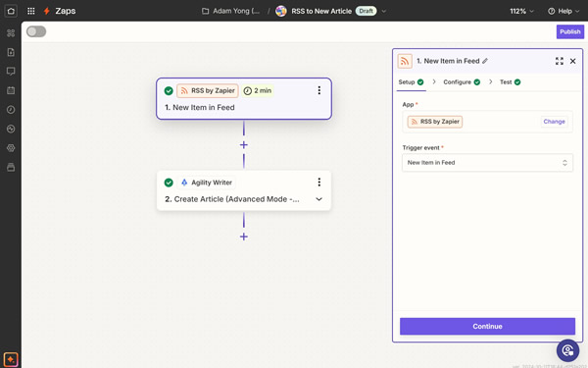Open the Trigger event dropdown
This screenshot has height=368, width=588.
[x=487, y=163]
